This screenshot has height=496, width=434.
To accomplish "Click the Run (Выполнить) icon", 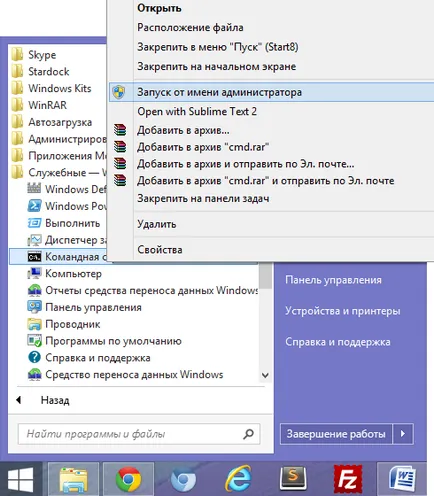I will coord(34,223).
